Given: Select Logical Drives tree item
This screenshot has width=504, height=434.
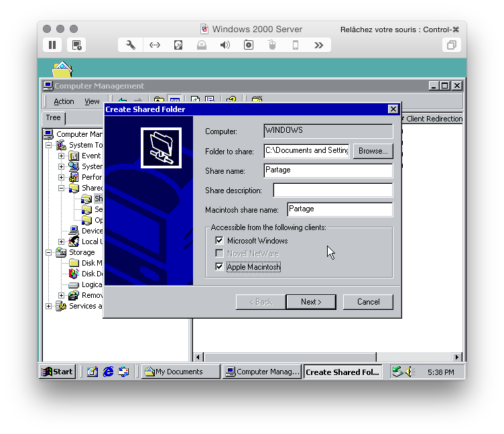Looking at the screenshot, I should pos(92,284).
